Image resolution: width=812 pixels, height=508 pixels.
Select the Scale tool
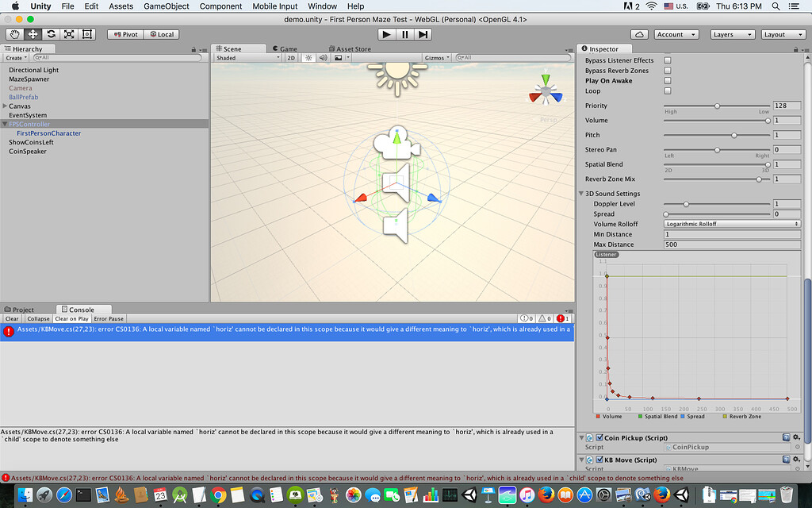(68, 34)
